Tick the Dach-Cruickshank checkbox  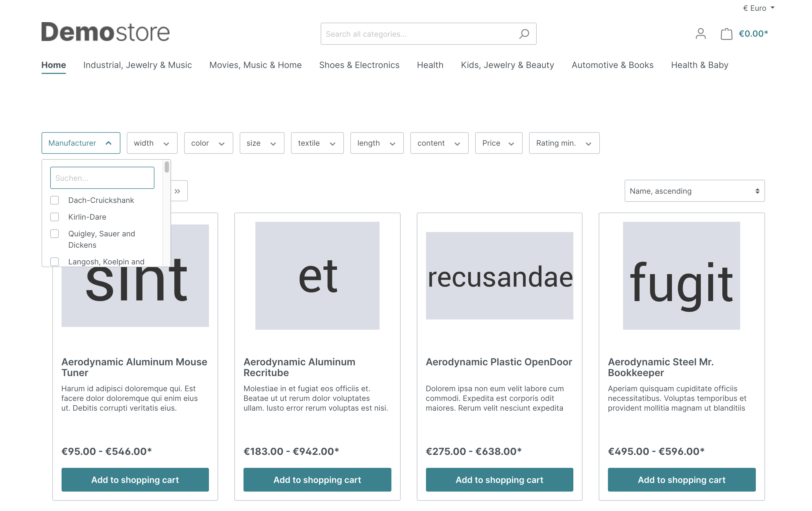[x=55, y=200]
